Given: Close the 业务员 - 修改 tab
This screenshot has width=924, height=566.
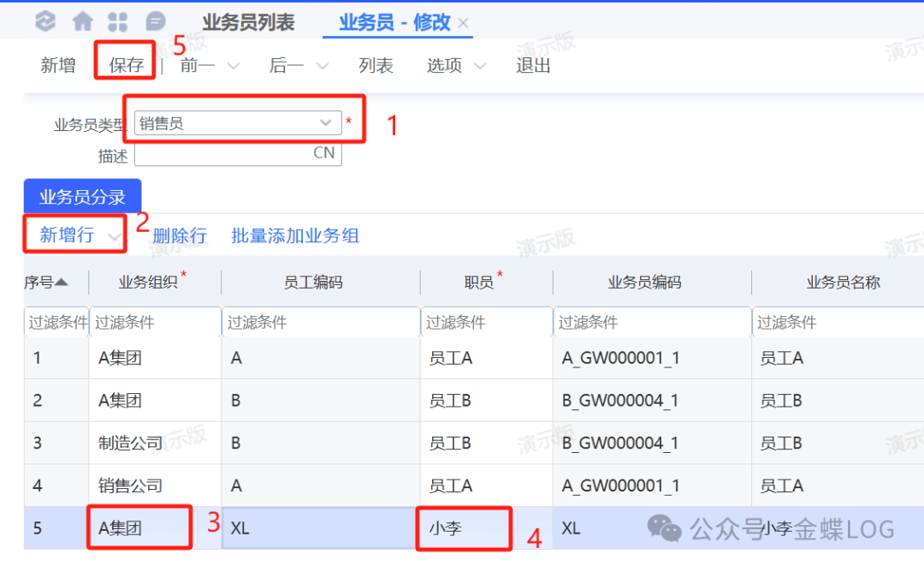Looking at the screenshot, I should tap(464, 23).
